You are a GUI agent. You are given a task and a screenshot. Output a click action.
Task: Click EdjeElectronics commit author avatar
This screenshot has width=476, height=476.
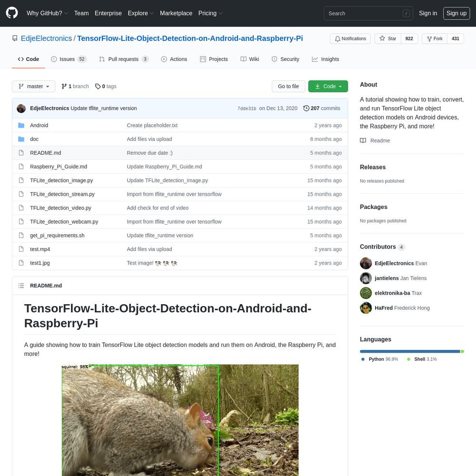tap(21, 109)
